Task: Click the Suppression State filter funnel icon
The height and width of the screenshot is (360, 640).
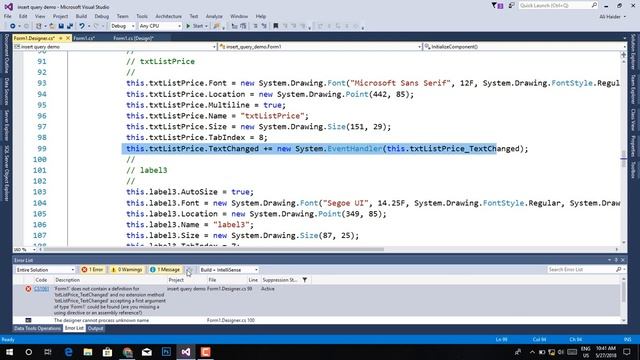Action: pyautogui.click(x=305, y=280)
